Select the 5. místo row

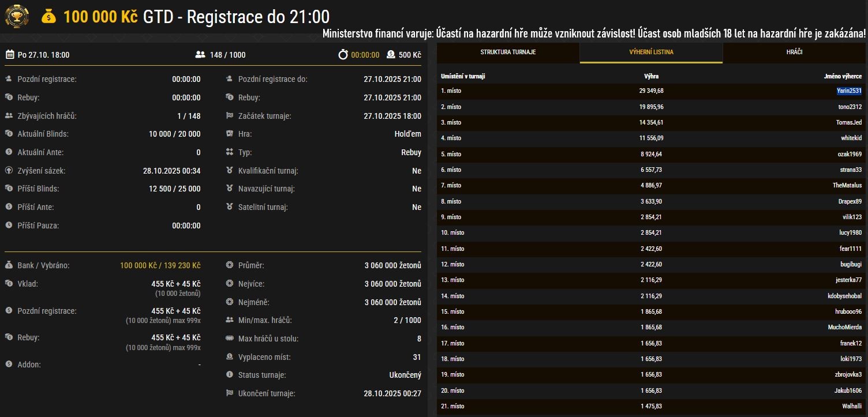(x=651, y=154)
